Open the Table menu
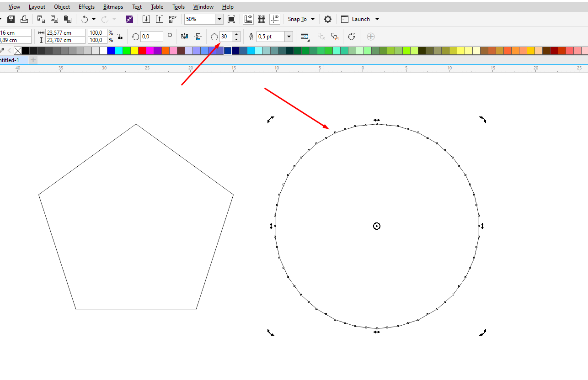 [x=157, y=7]
